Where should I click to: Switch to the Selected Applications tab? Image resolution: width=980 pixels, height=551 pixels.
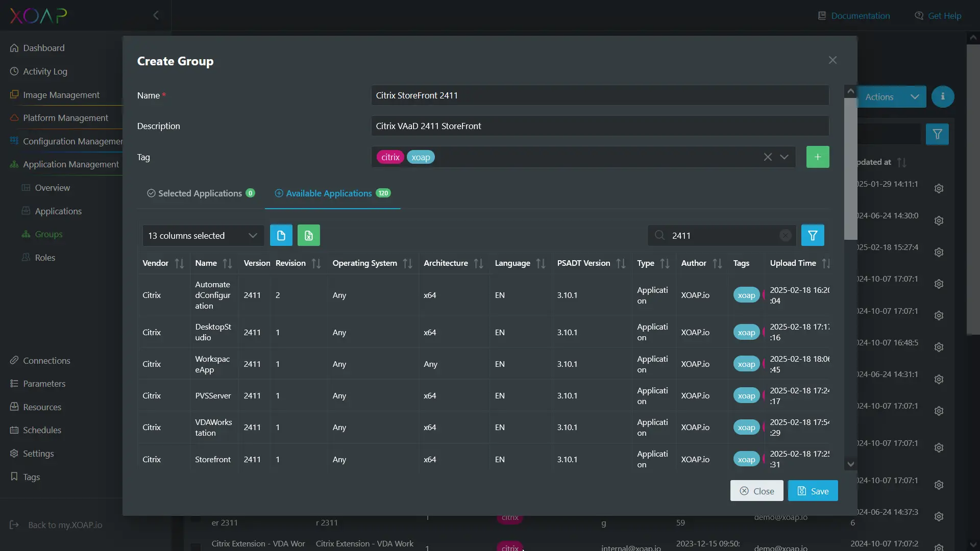click(x=200, y=193)
